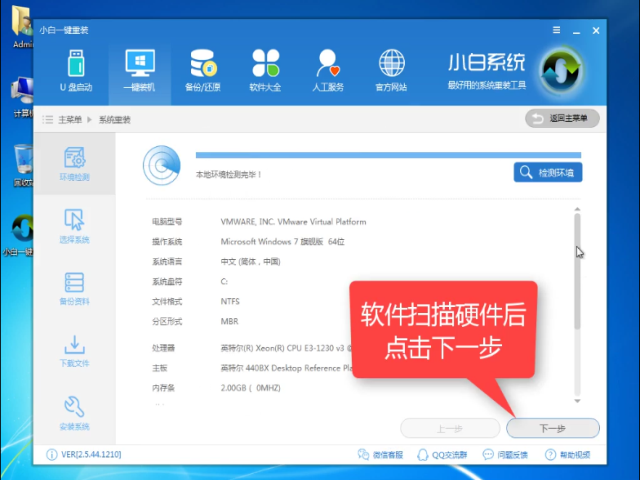This screenshot has width=640, height=480.
Task: Click the 下一步 next button
Action: click(x=552, y=428)
